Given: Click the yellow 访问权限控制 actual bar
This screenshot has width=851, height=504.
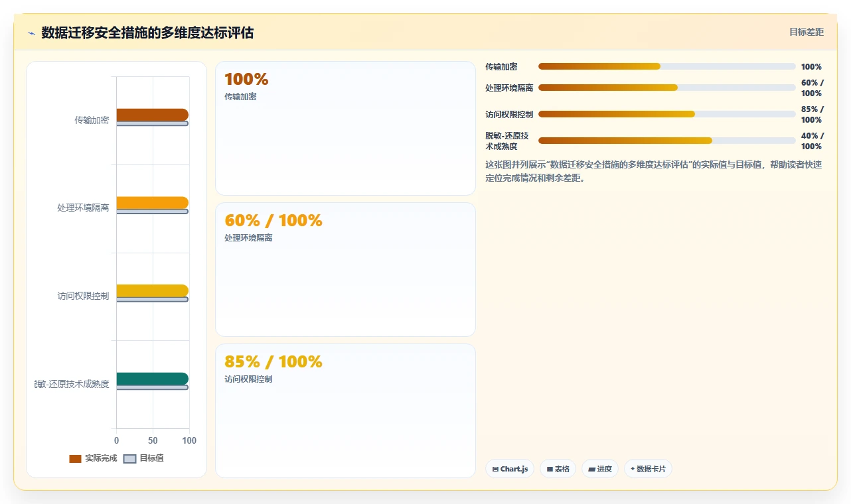Looking at the screenshot, I should 153,290.
